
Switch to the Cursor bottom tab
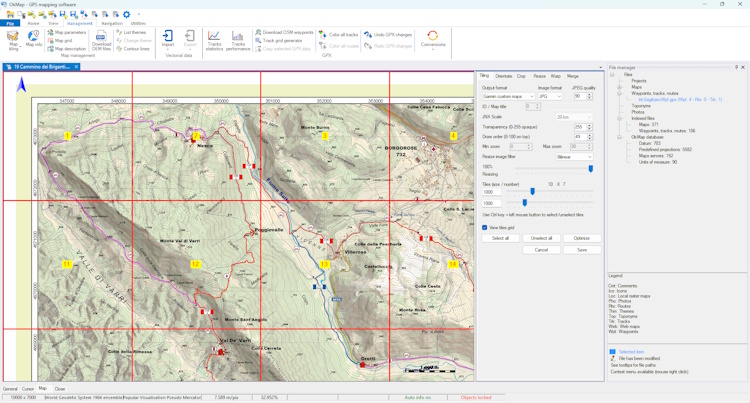click(28, 389)
